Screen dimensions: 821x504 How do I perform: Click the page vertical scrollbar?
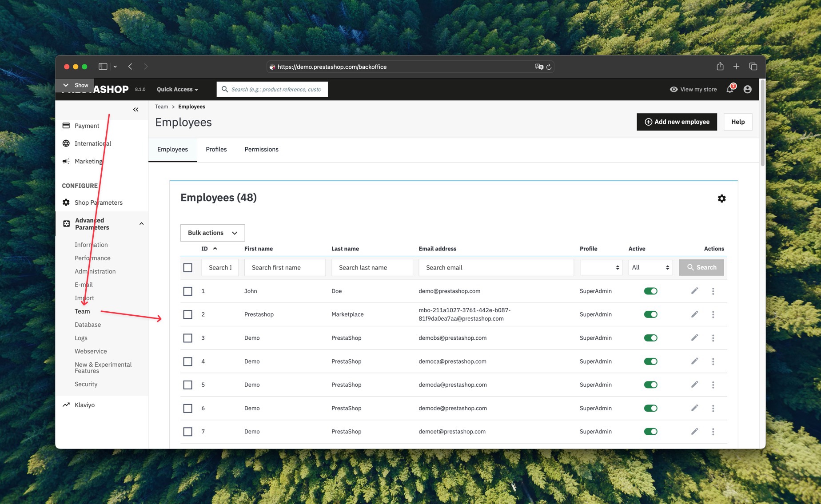(x=762, y=123)
